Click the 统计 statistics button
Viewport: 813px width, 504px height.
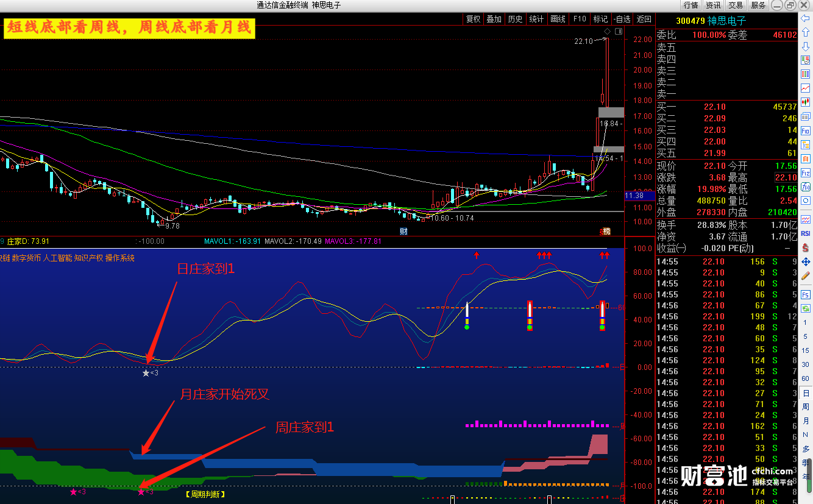pyautogui.click(x=537, y=19)
